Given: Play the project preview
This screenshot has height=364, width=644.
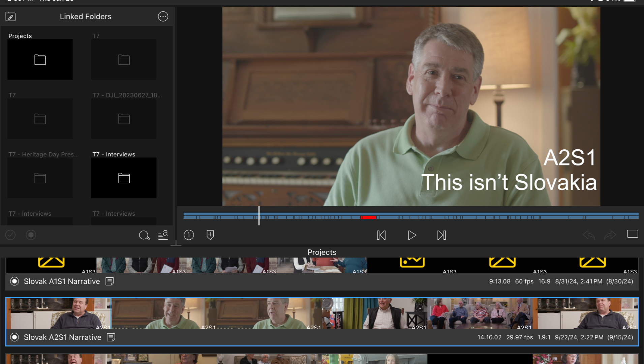Looking at the screenshot, I should pos(411,235).
